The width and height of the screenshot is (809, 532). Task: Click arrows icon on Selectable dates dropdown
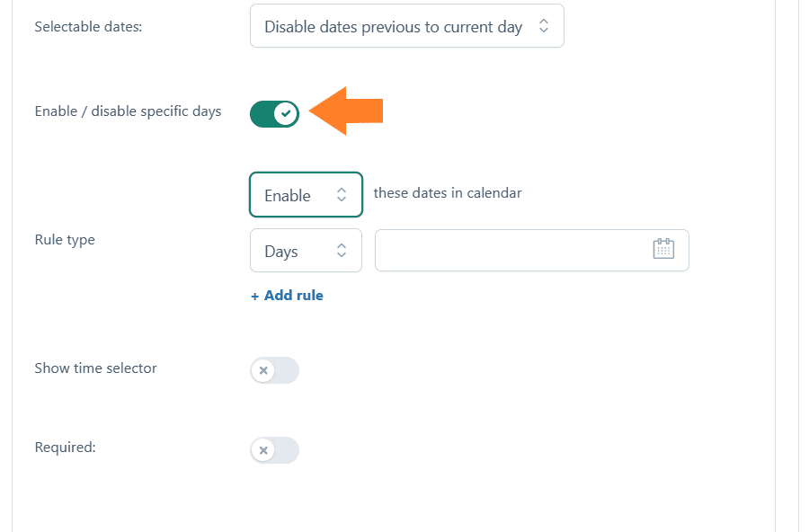point(544,26)
